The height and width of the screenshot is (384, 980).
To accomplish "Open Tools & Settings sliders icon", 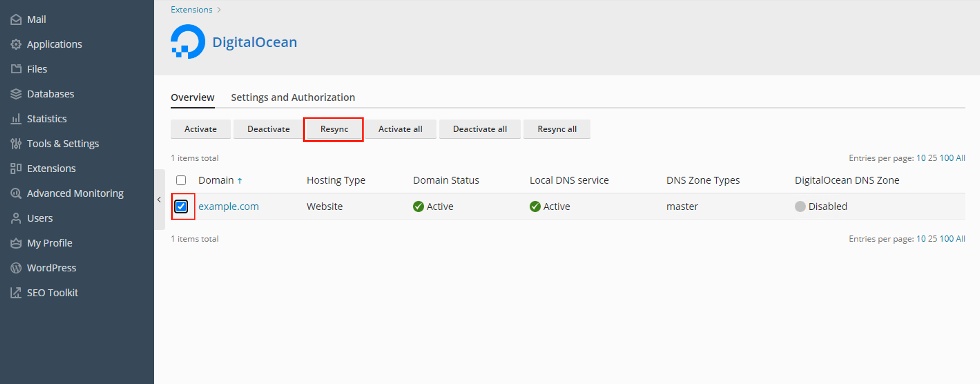I will tap(16, 143).
